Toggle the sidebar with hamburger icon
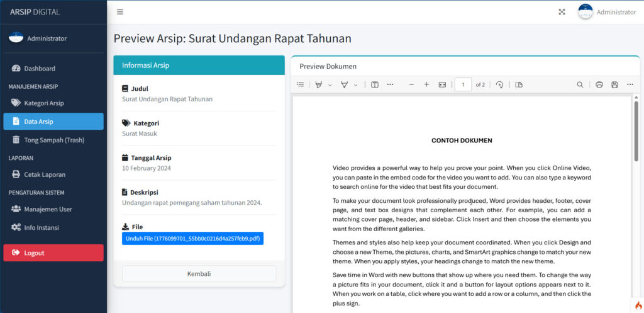The image size is (644, 313). pos(120,12)
